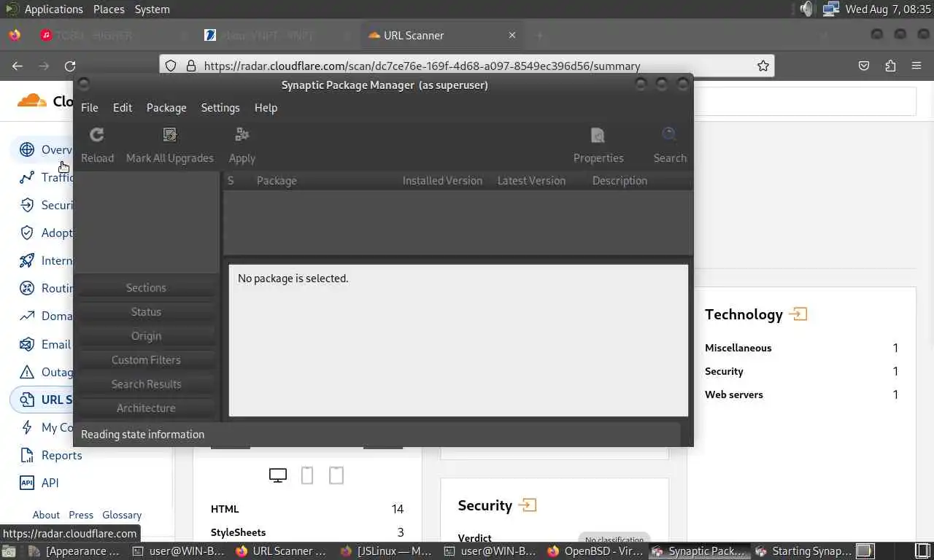The width and height of the screenshot is (934, 560).
Task: Click the Architecture filter button
Action: click(146, 408)
